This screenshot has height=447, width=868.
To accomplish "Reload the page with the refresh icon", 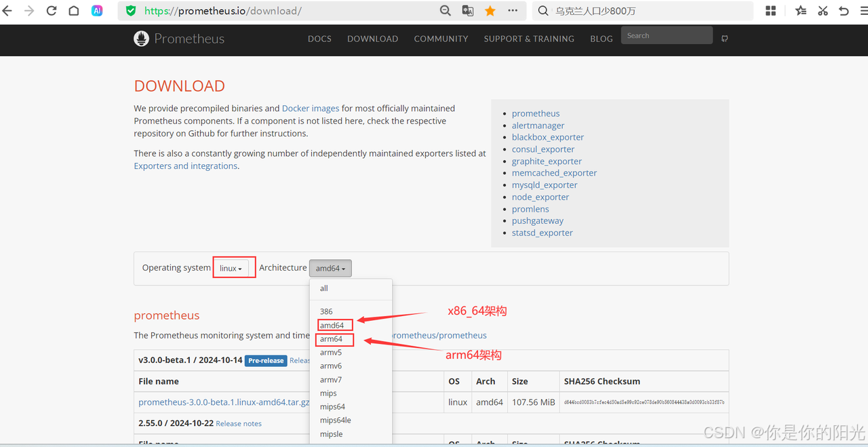I will pos(52,11).
